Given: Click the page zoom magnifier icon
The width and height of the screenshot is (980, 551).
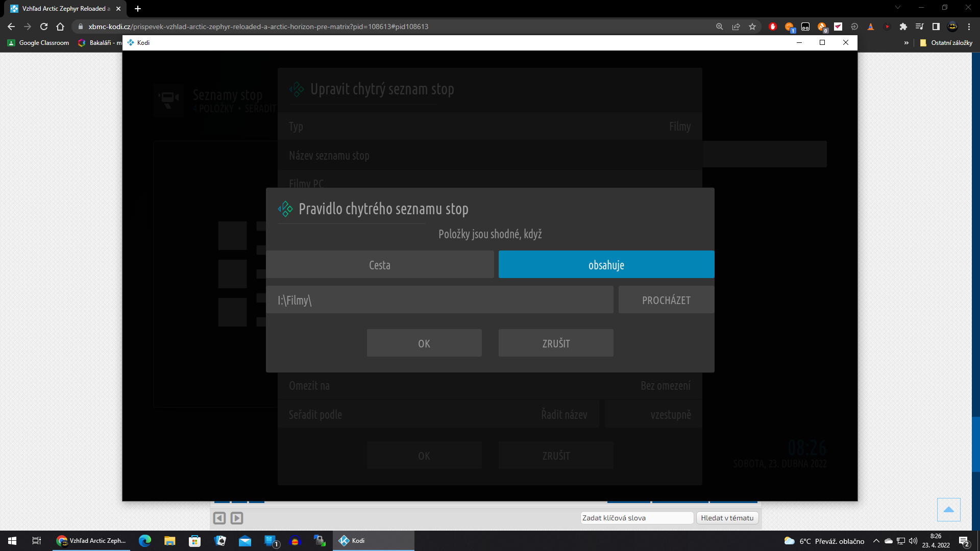Looking at the screenshot, I should point(720,27).
